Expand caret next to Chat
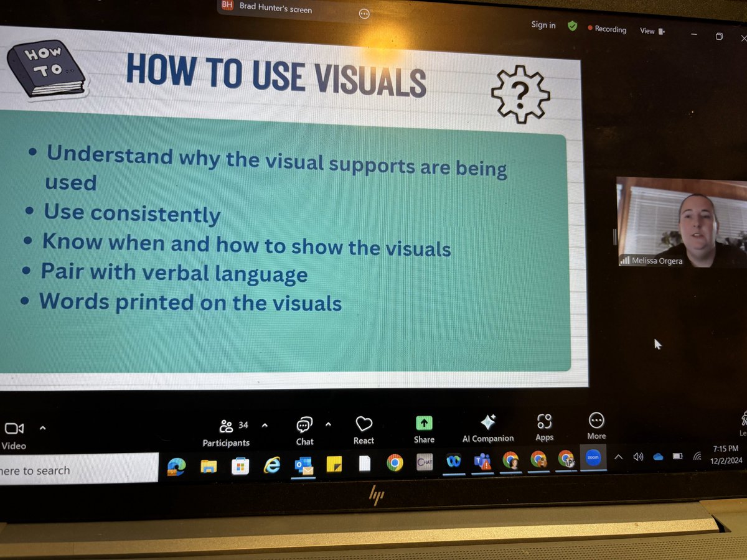Image resolution: width=747 pixels, height=560 pixels. coord(329,425)
